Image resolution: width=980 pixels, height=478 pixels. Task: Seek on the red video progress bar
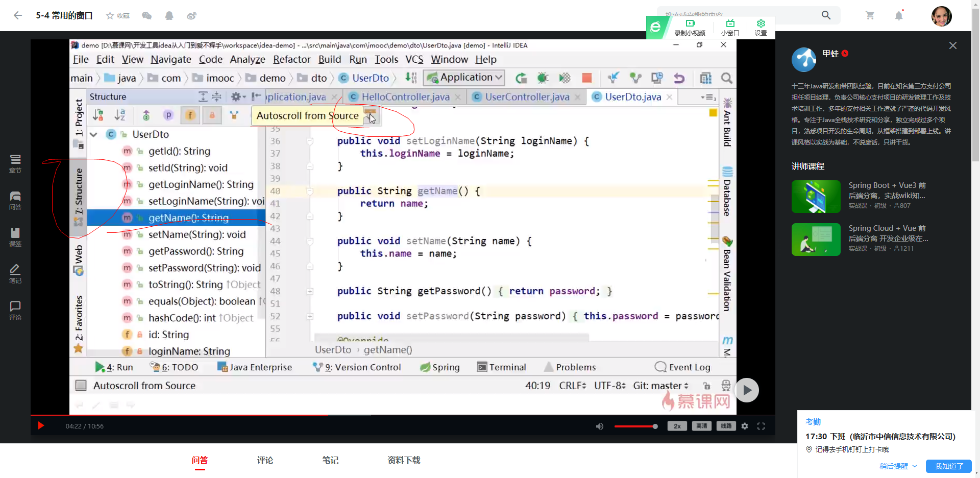tap(403, 415)
